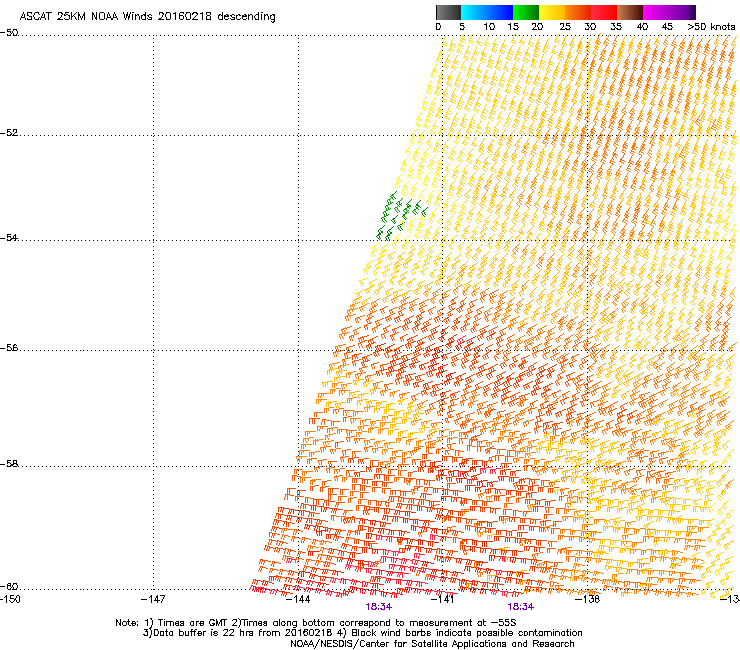Click the -58 latitude axis label
This screenshot has width=740, height=650.
click(x=9, y=464)
